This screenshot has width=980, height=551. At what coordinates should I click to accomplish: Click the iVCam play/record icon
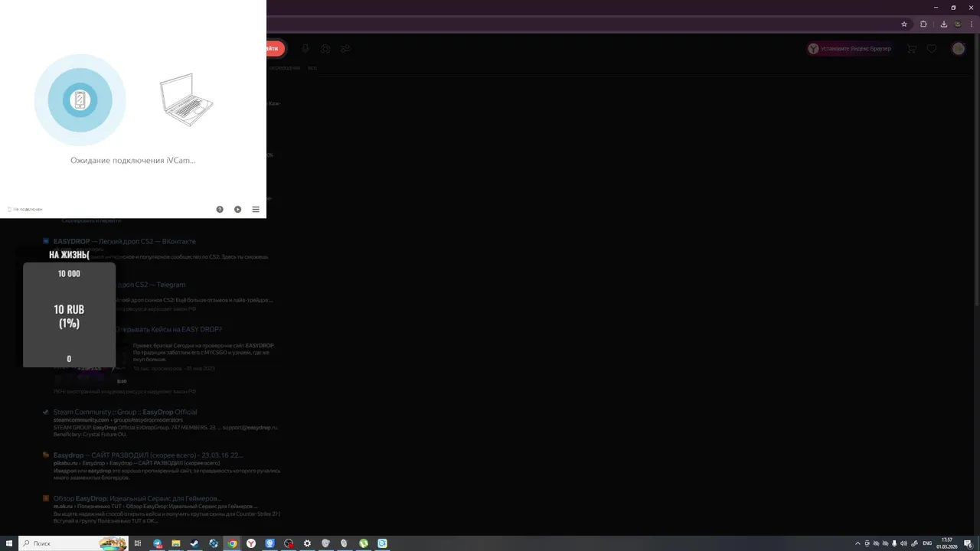[x=238, y=209]
